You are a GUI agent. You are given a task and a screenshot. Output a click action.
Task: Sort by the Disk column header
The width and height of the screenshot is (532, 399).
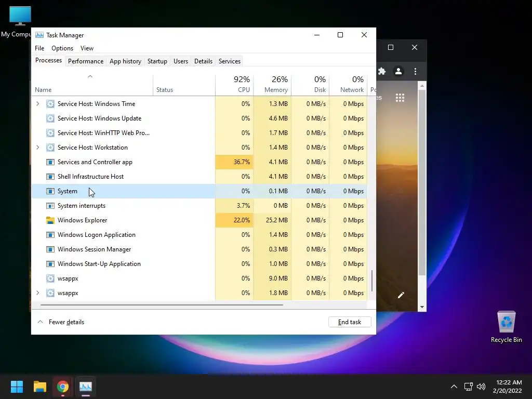point(311,85)
